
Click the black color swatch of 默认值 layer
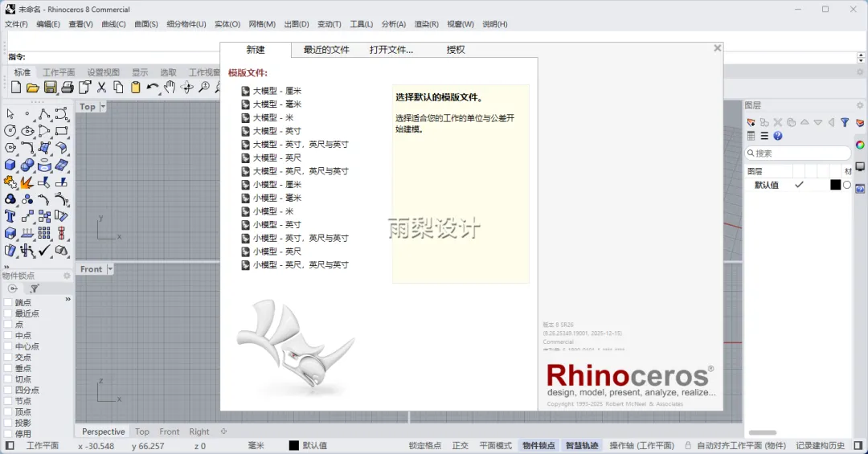[x=835, y=185]
